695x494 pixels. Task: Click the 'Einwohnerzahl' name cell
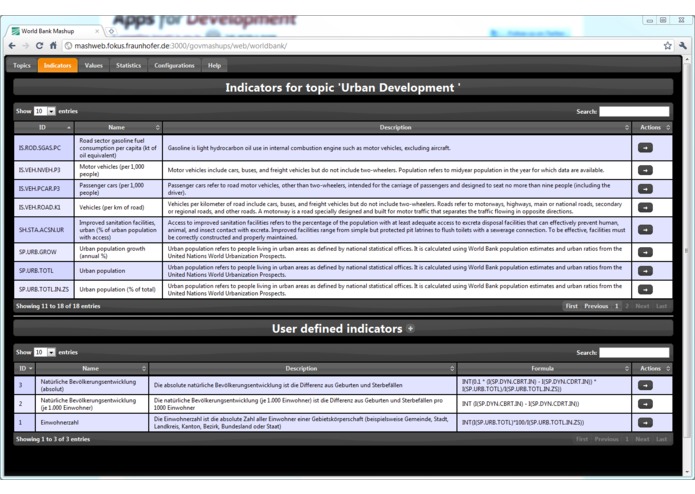coord(92,423)
